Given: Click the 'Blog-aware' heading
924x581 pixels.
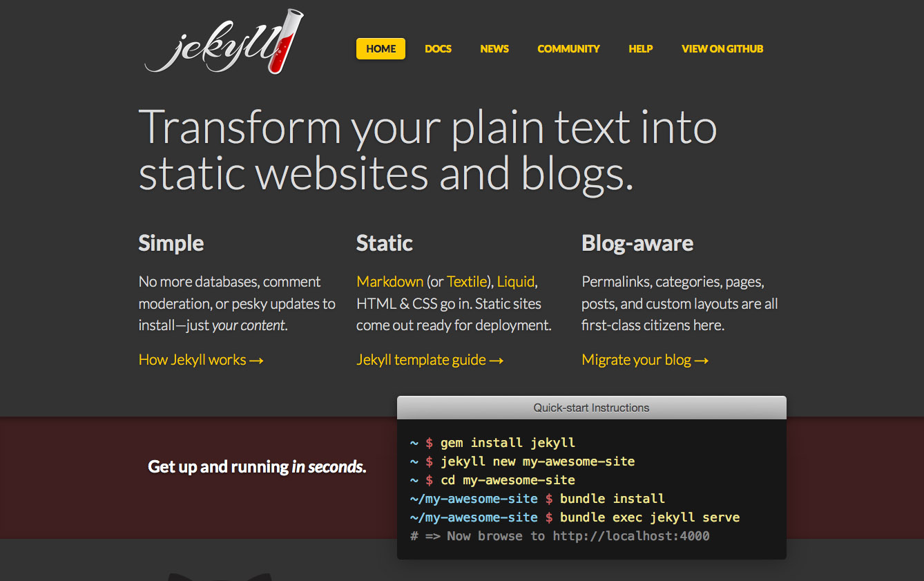Looking at the screenshot, I should click(637, 243).
